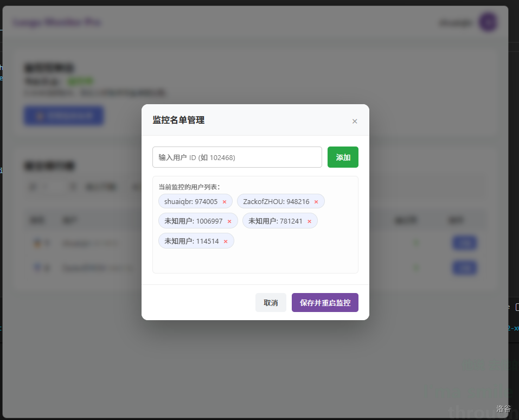Screen dimensions: 519x420
Task: Click the blue action button in the first table row
Action: [464, 243]
